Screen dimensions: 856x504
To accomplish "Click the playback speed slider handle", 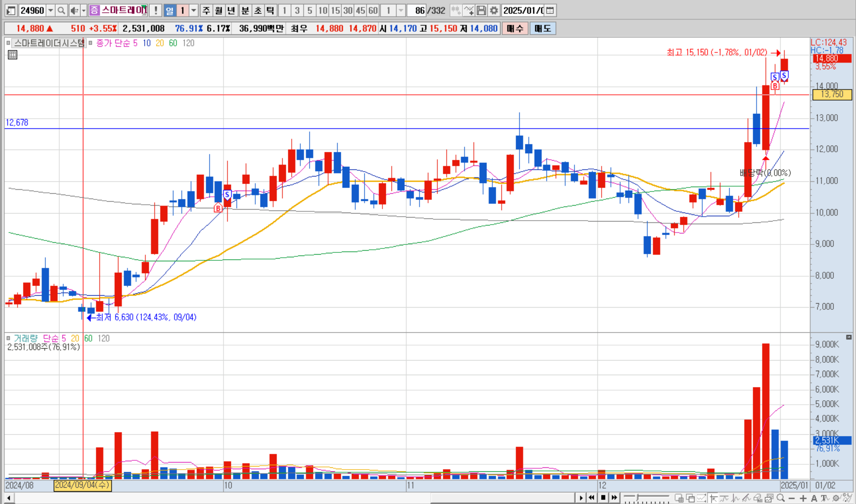I will (x=637, y=498).
